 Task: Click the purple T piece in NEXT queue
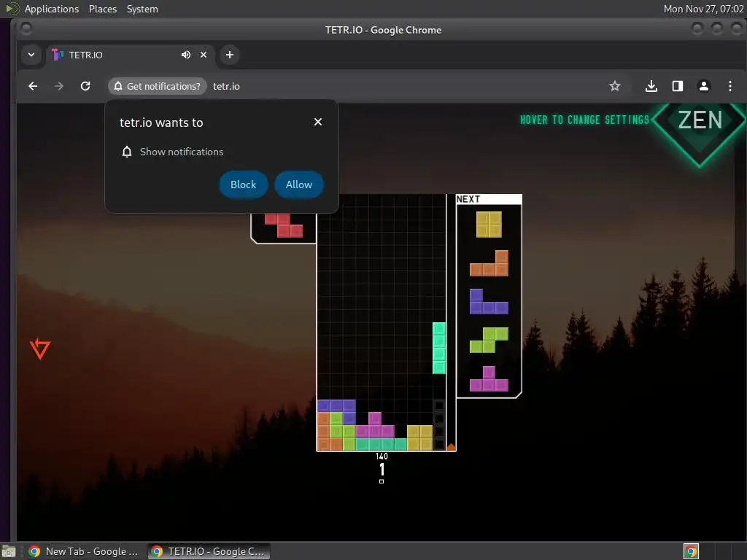(x=489, y=378)
